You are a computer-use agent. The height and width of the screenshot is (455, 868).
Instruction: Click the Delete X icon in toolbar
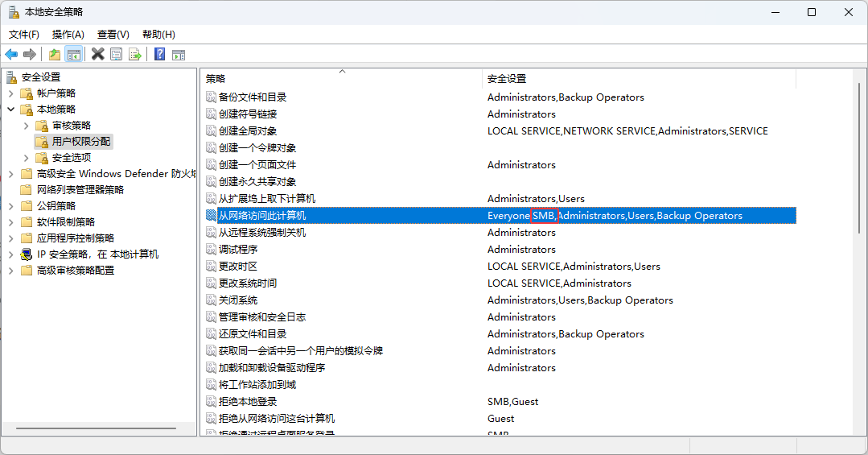pos(98,54)
